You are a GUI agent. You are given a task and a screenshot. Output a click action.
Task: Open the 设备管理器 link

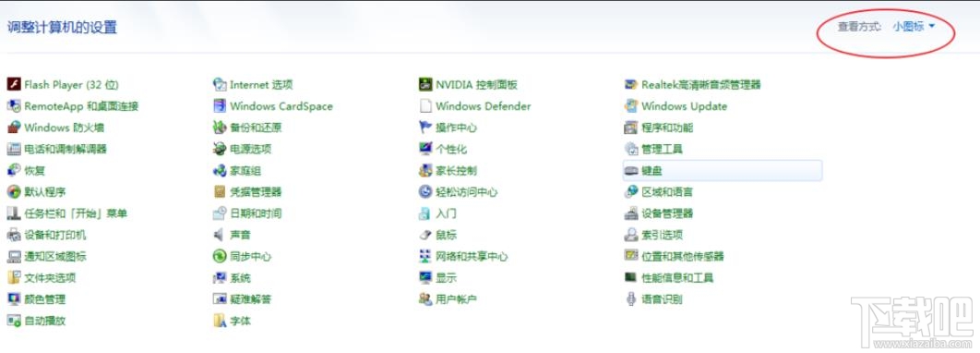coord(667,213)
